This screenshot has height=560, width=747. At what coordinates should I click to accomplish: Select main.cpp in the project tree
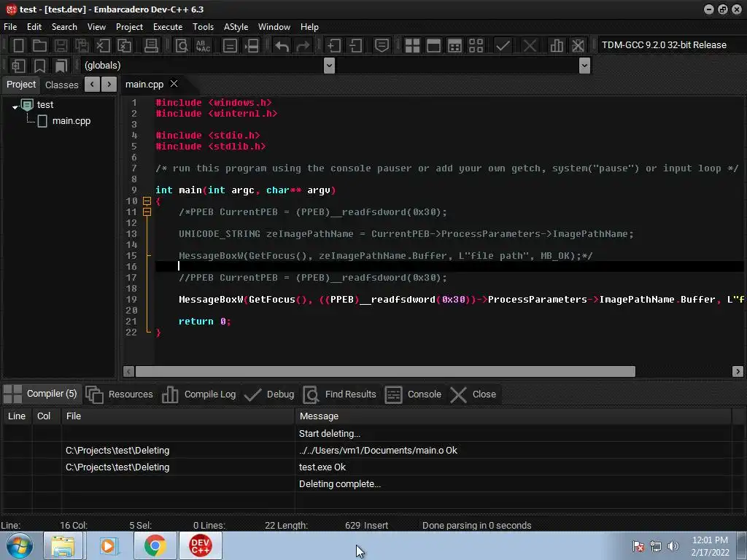coord(71,121)
